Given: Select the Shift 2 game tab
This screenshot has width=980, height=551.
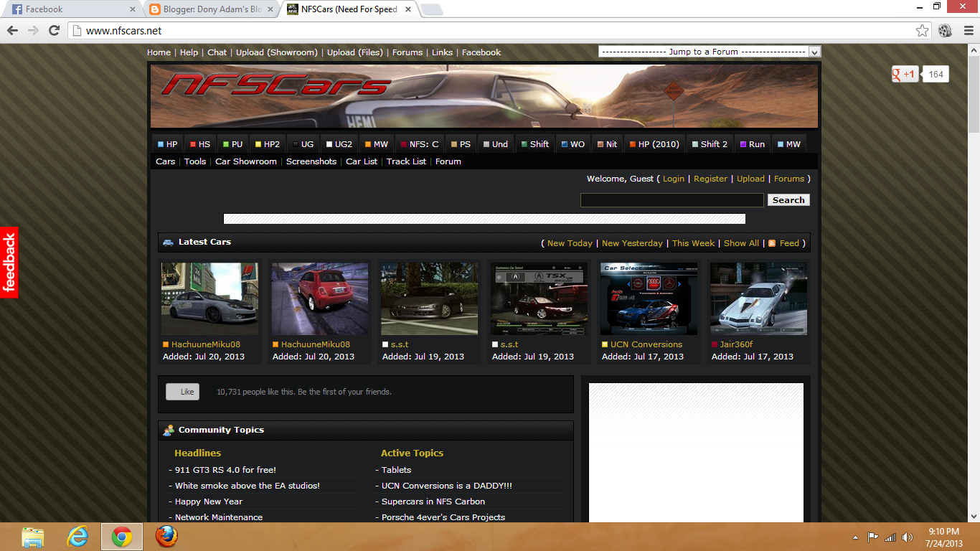Looking at the screenshot, I should point(710,144).
